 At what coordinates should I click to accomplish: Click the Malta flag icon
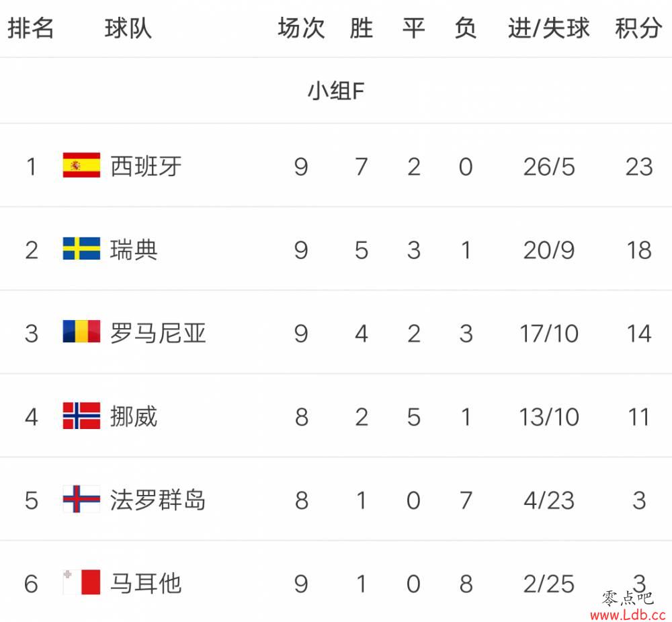pos(81,582)
